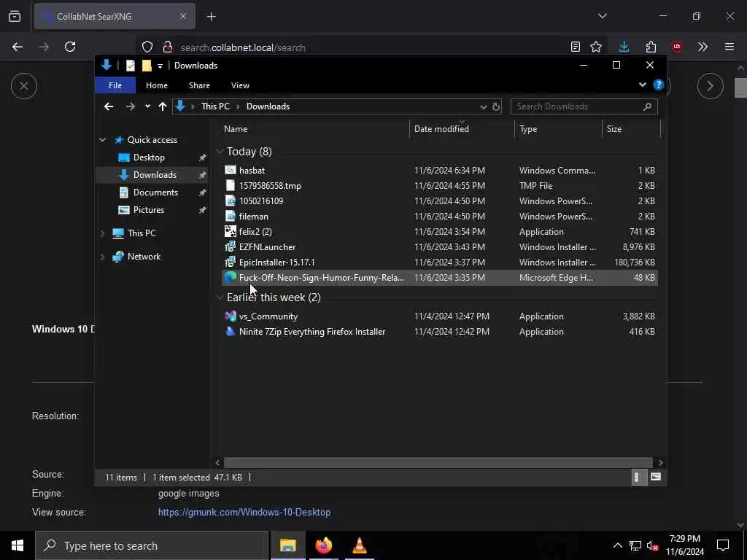Screen dimensions: 747x560
Task: Refresh the Downloads folder address bar
Action: click(x=496, y=106)
